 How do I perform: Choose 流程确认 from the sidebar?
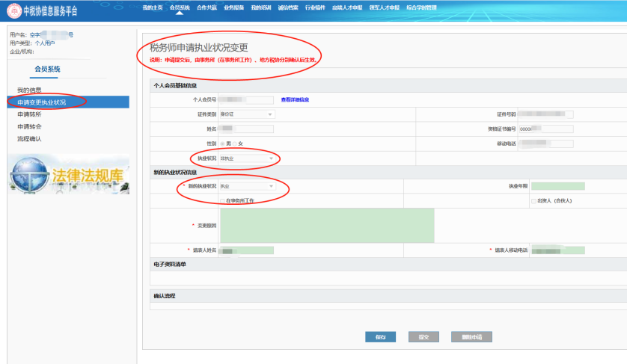29,138
